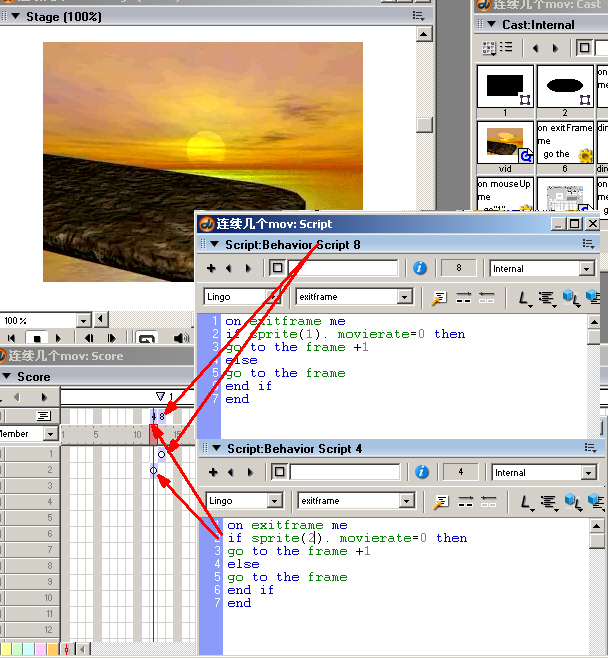
Task: Step forward one frame on the Stage
Action: [x=112, y=338]
